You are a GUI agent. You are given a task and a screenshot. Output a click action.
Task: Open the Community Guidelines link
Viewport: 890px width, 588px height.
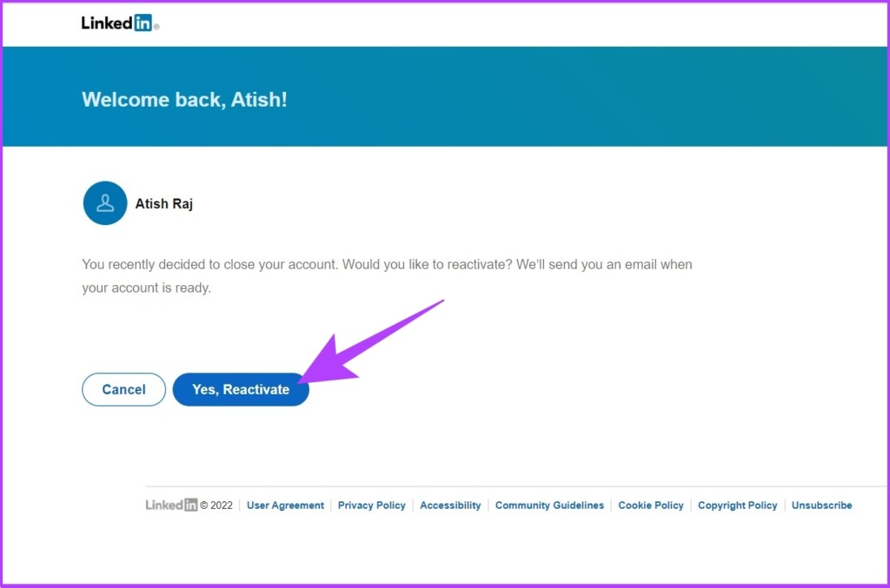(x=549, y=505)
